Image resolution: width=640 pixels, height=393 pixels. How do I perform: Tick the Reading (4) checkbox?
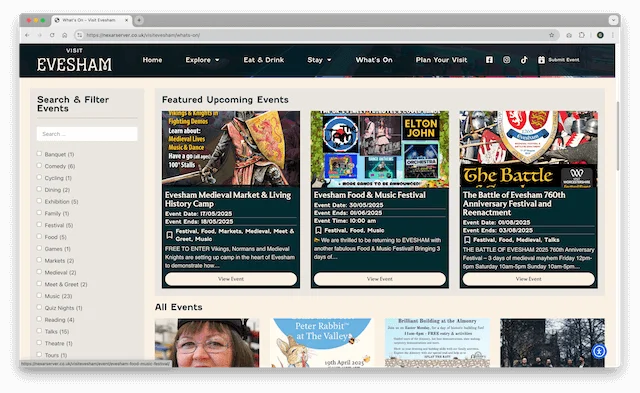39,319
